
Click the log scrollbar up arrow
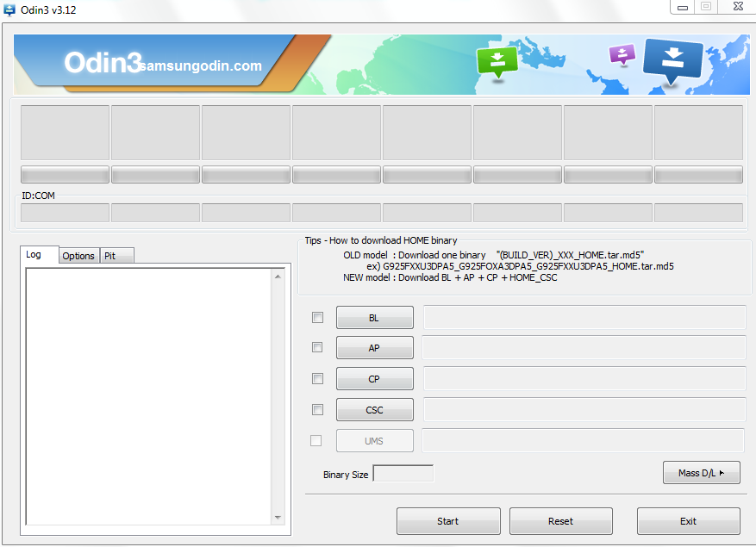point(278,277)
